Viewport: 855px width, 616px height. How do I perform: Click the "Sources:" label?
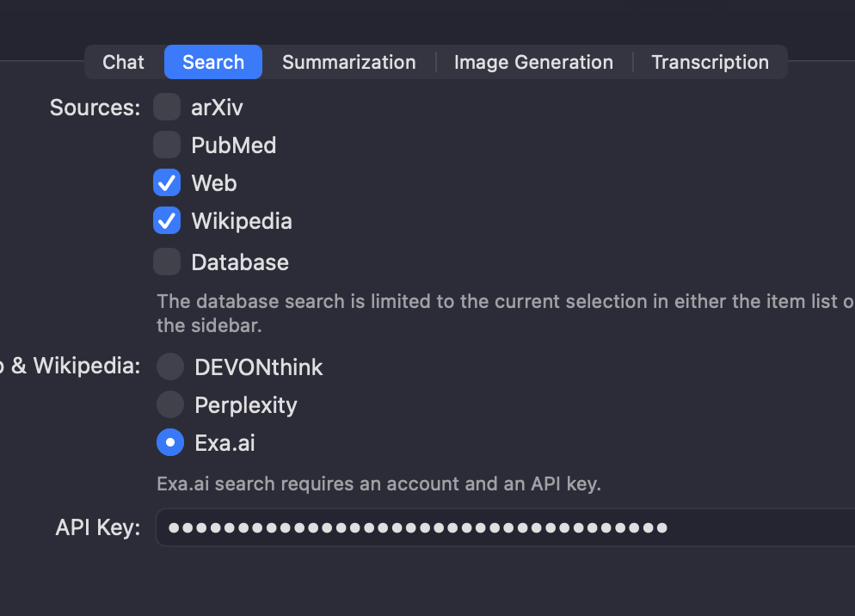pos(95,108)
